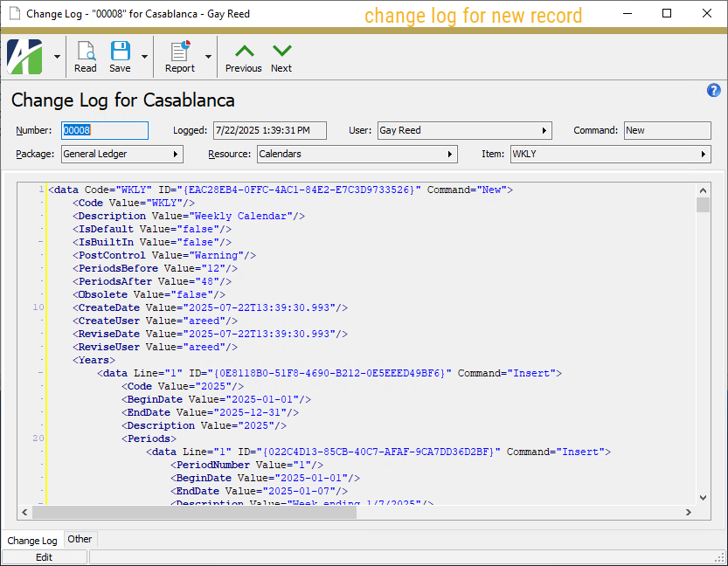This screenshot has height=566, width=728.
Task: Click the EndDate Value 2025-01-07 line
Action: [x=259, y=491]
